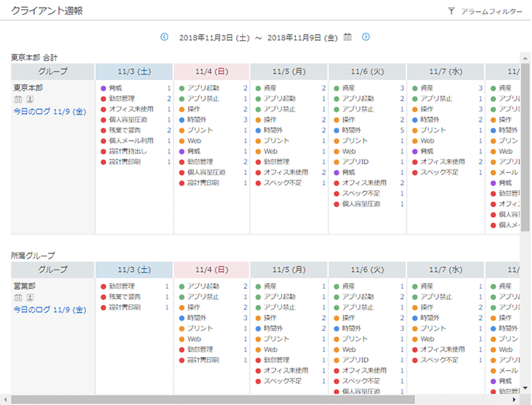The width and height of the screenshot is (532, 405).
Task: Click the 資産 count on 11/5 for 東京本部
Action: coord(324,88)
